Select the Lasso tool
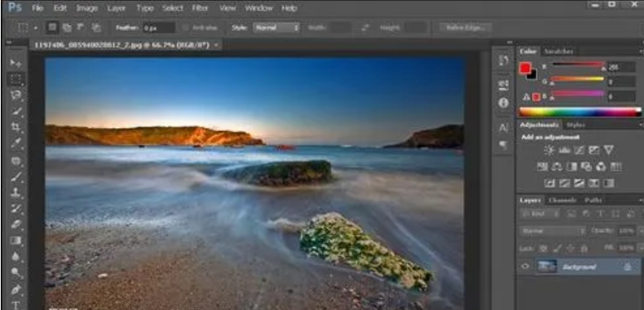This screenshot has width=644, height=310. [16, 95]
